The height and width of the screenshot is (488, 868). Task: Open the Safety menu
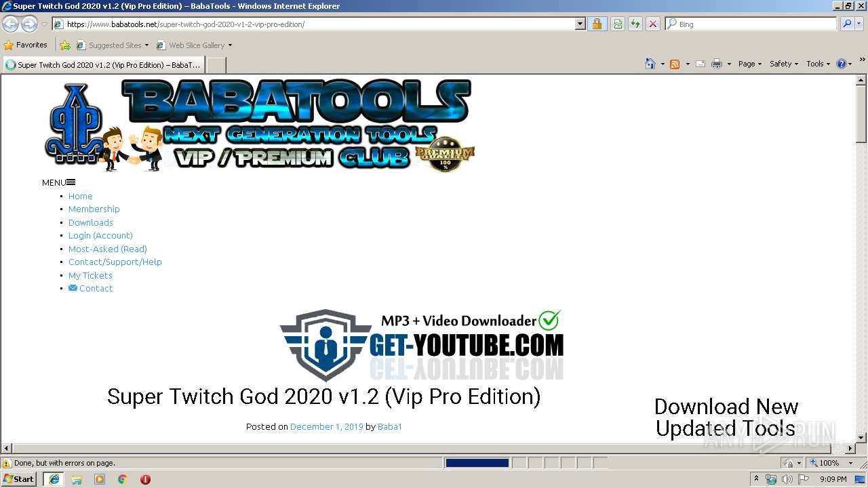(x=783, y=64)
